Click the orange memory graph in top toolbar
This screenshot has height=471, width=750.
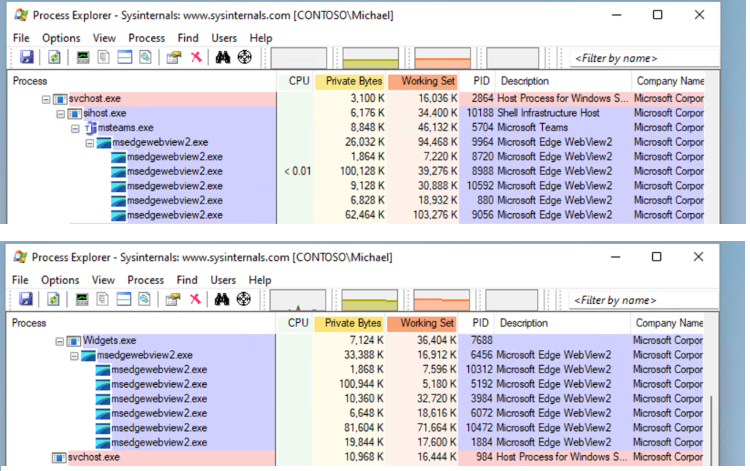point(442,58)
